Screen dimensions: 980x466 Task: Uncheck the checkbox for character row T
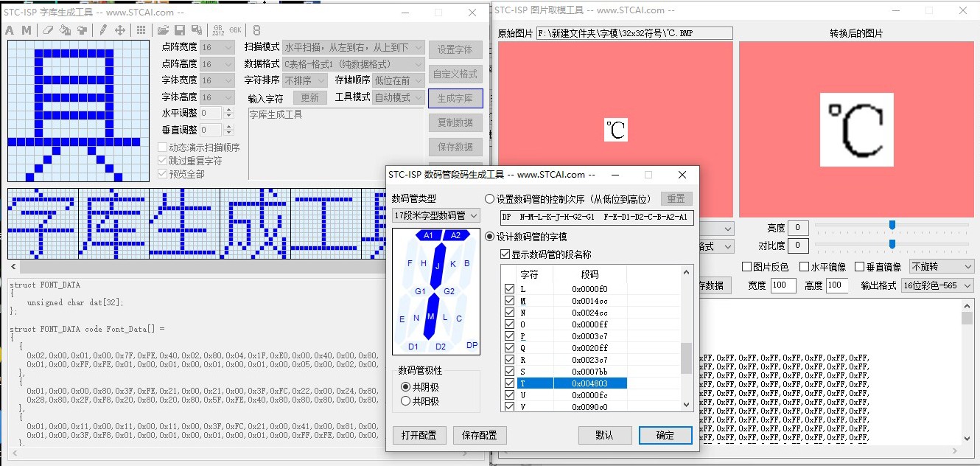click(x=509, y=383)
